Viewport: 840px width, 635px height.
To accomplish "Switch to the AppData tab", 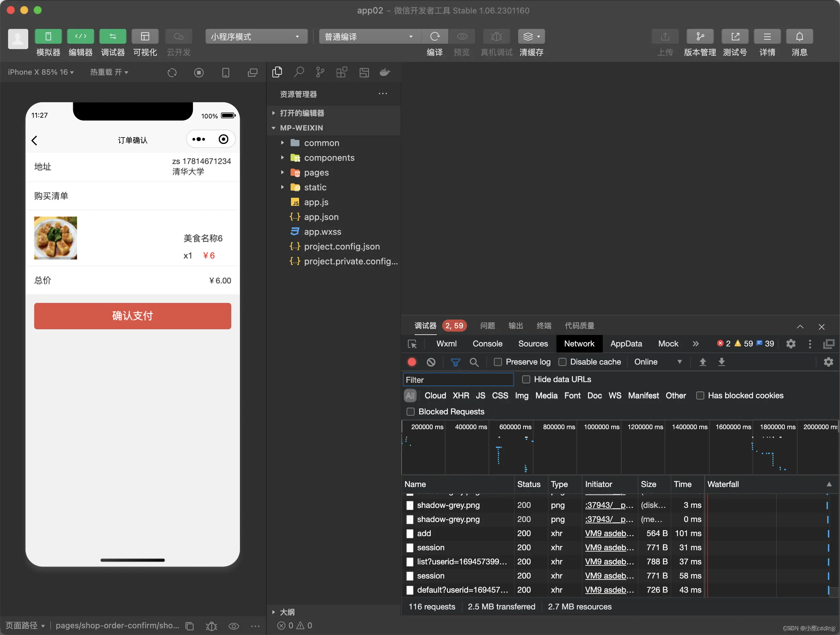I will click(626, 343).
